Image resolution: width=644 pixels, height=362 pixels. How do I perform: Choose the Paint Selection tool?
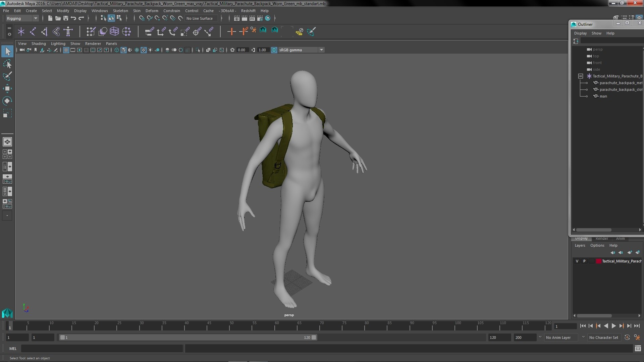[x=7, y=76]
